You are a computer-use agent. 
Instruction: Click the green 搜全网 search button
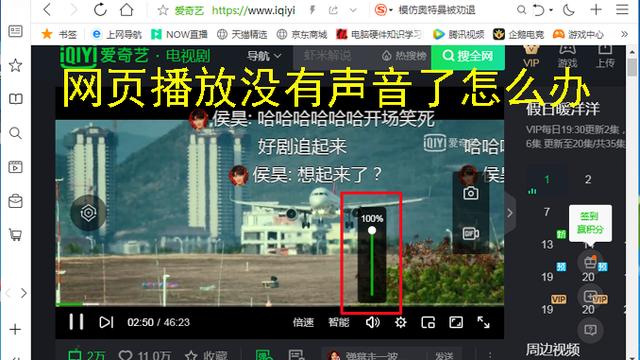coord(468,56)
